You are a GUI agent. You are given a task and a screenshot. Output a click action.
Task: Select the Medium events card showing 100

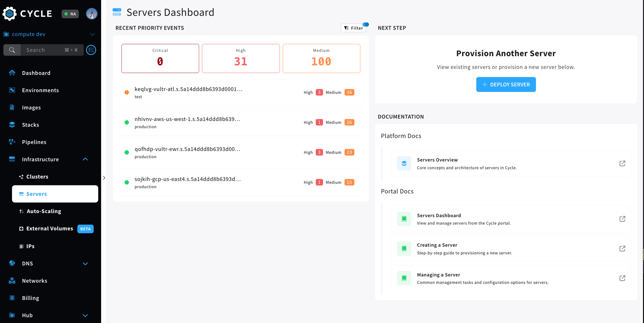click(321, 58)
